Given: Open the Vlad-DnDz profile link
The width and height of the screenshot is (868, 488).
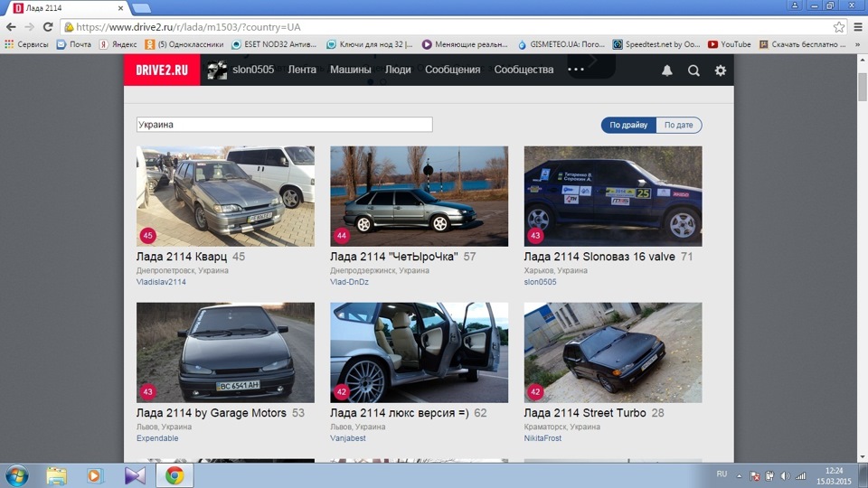Looking at the screenshot, I should [x=349, y=282].
